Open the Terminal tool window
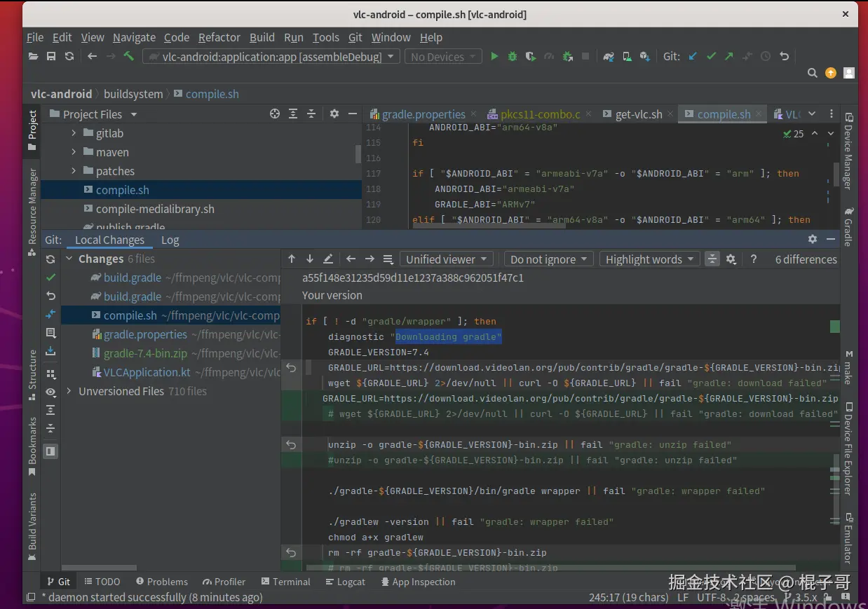Image resolution: width=868 pixels, height=609 pixels. click(285, 582)
